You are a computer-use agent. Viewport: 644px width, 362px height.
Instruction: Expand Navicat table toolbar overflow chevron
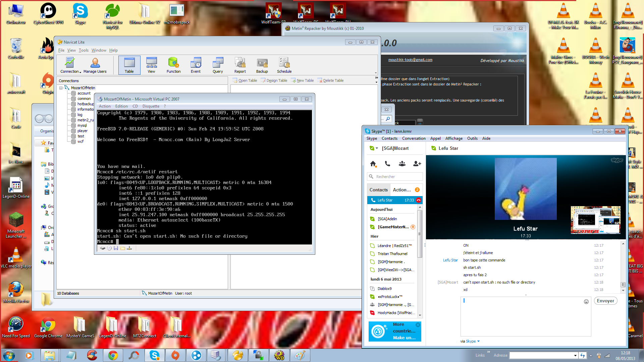tap(376, 78)
